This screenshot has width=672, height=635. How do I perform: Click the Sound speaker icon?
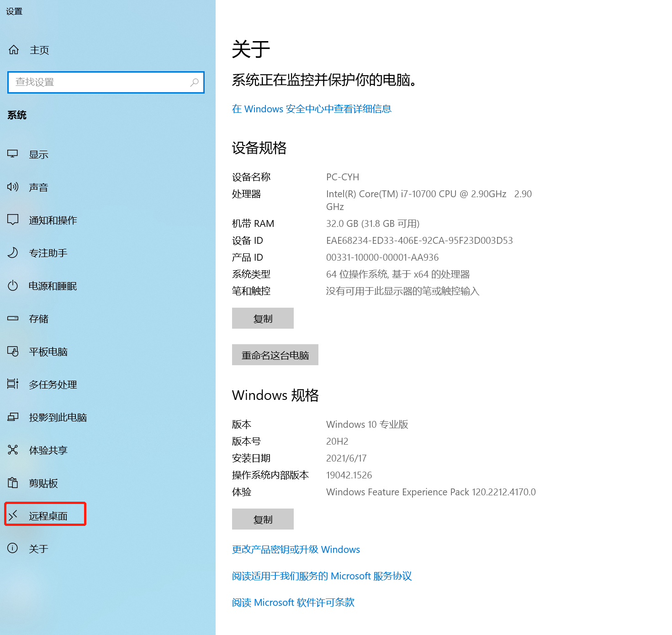point(13,187)
